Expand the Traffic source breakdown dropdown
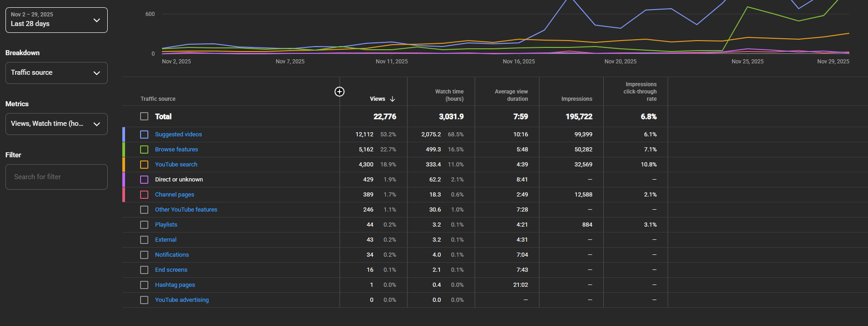The image size is (868, 326). pos(56,73)
